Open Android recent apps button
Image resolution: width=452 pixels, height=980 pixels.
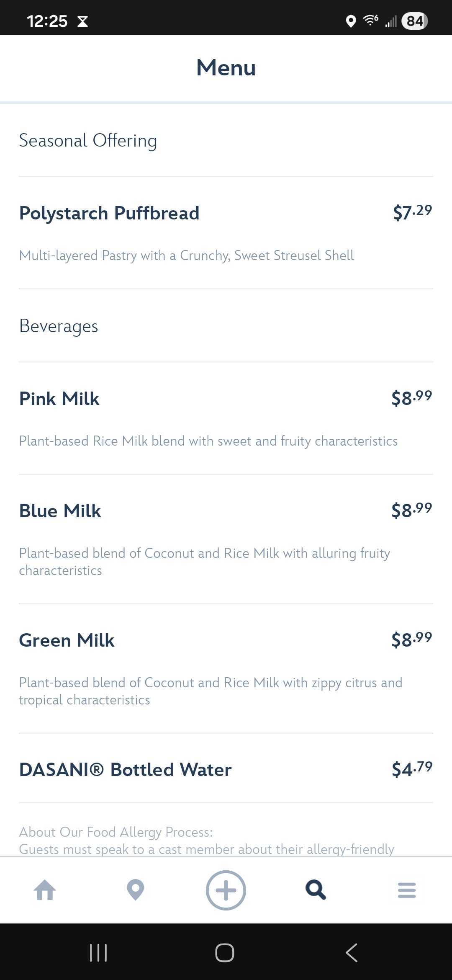tap(98, 953)
